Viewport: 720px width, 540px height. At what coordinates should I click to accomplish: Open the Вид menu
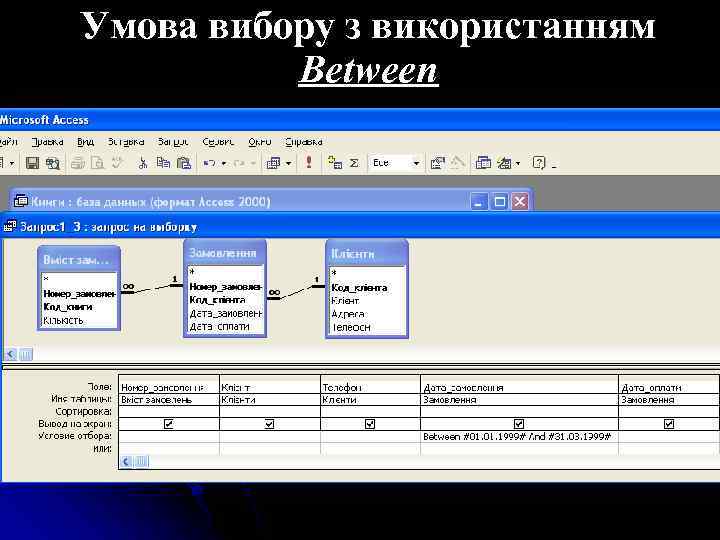(85, 142)
